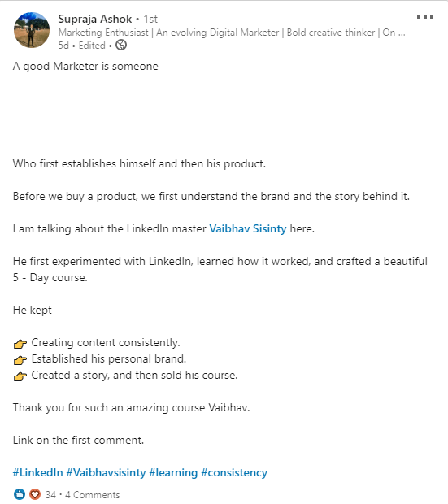Click the #learning hashtag
Screen dimensions: 448x504
[173, 472]
